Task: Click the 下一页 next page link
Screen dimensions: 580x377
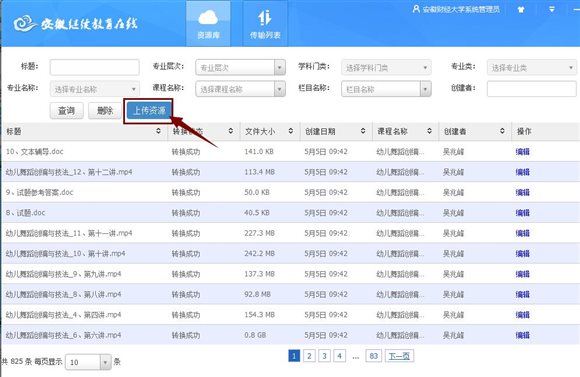Action: [399, 356]
